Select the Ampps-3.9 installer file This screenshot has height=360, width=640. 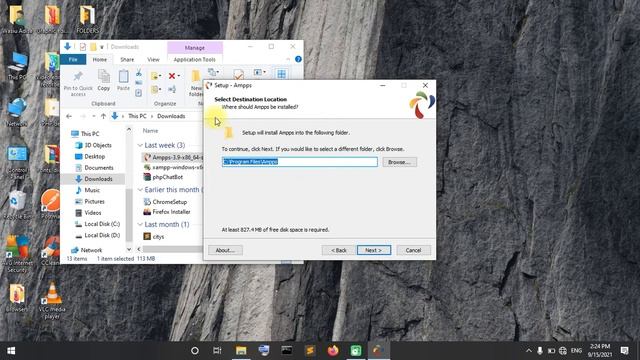(x=173, y=157)
